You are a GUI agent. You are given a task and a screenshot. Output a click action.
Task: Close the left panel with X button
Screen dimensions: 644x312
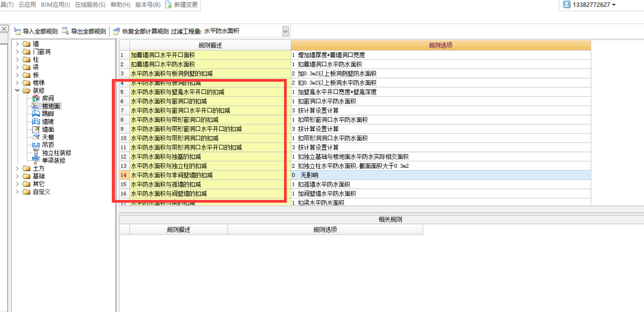coord(4,28)
